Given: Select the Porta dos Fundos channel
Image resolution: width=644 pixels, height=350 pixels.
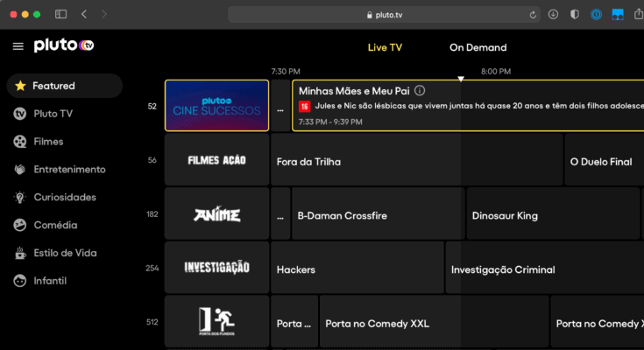Looking at the screenshot, I should click(x=217, y=321).
